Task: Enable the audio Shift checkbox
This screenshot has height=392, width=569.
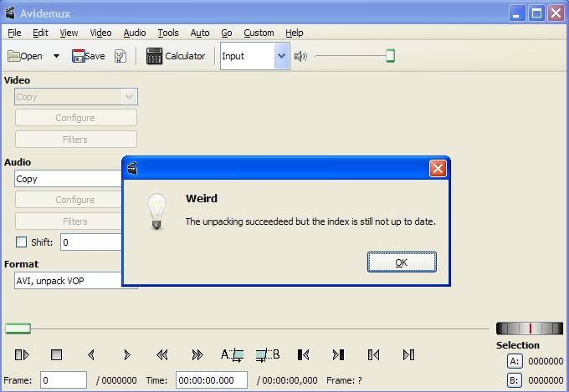Action: (22, 242)
